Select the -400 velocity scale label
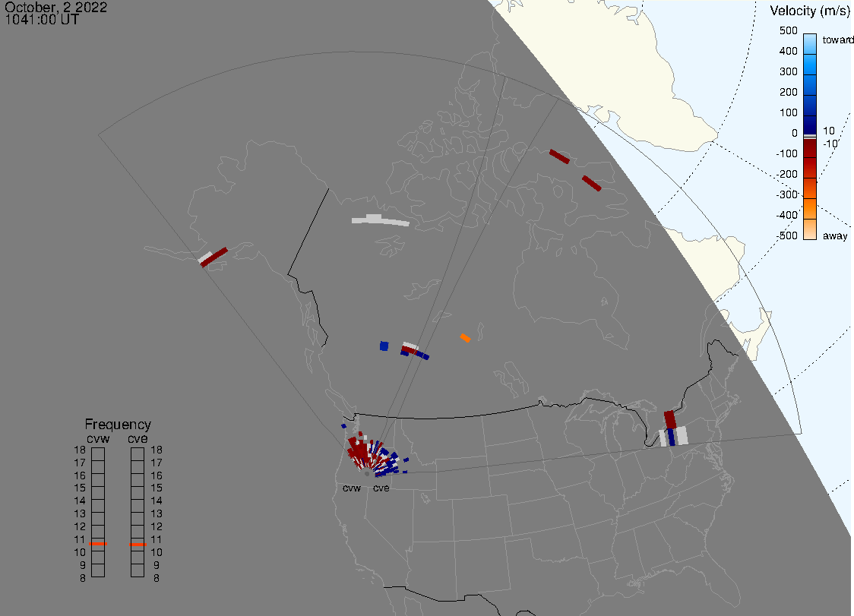Viewport: 854px width, 616px height. pyautogui.click(x=787, y=215)
